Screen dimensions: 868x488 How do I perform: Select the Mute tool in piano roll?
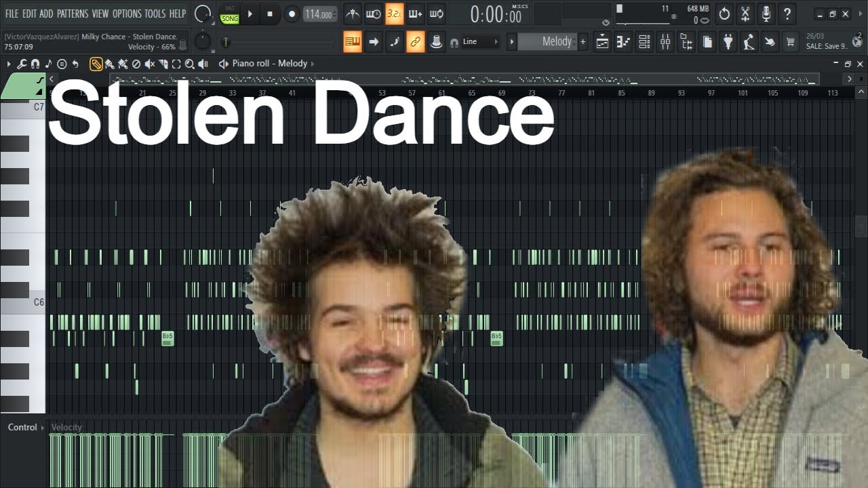(x=150, y=64)
